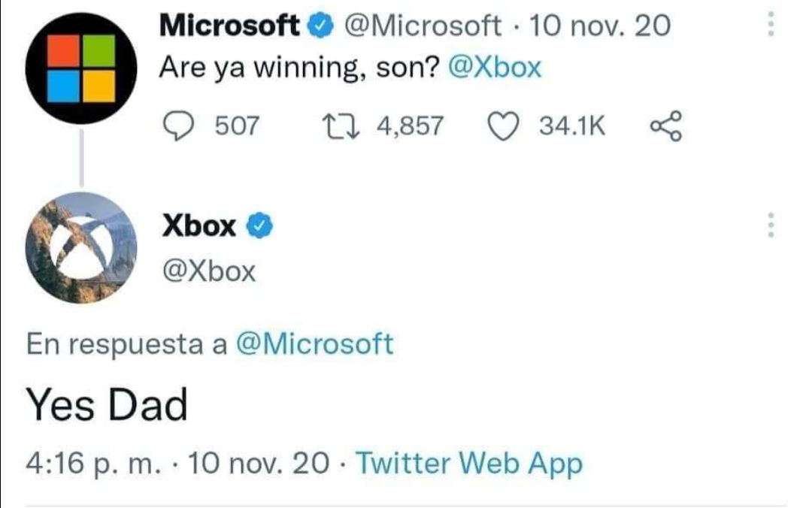Open the Twitter Web App source link

pyautogui.click(x=468, y=464)
